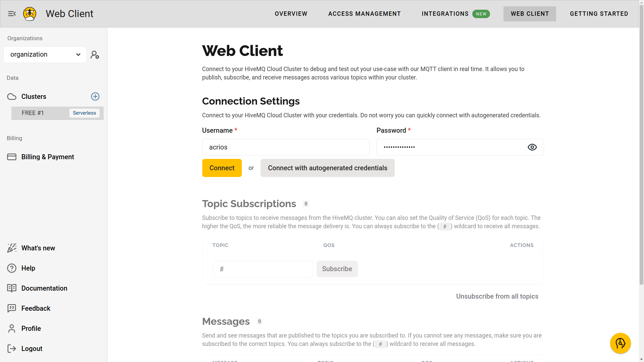This screenshot has width=644, height=362.
Task: Click the Logout arrow icon
Action: (12, 349)
